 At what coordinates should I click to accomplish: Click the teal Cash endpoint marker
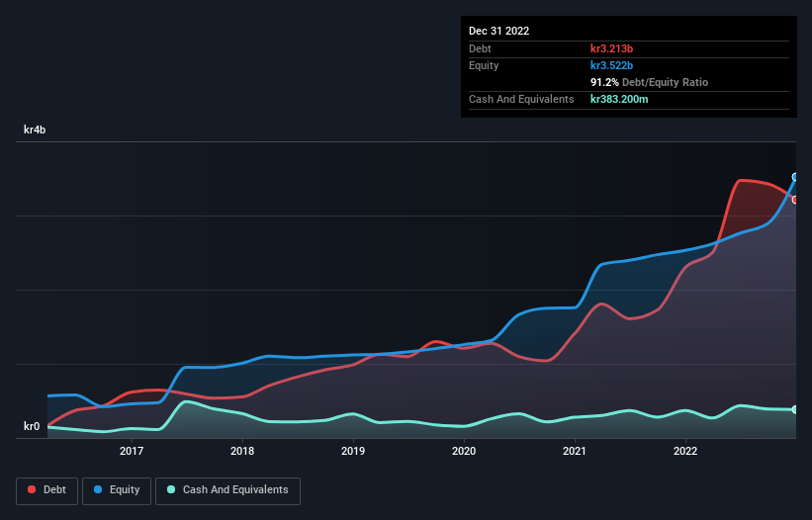(795, 410)
